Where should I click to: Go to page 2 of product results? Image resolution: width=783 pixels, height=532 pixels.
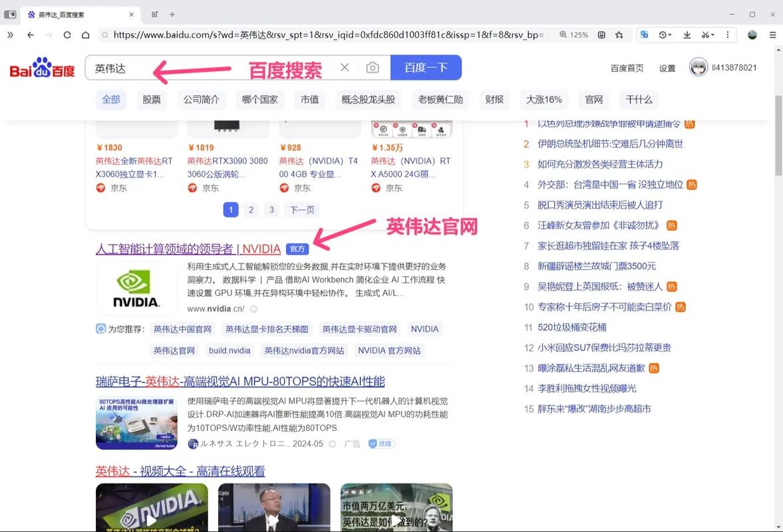251,209
